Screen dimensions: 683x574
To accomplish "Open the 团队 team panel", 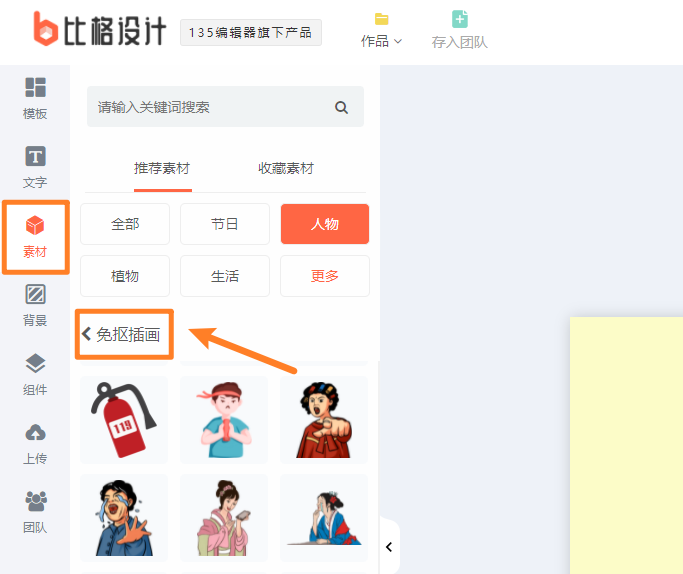I will point(35,512).
